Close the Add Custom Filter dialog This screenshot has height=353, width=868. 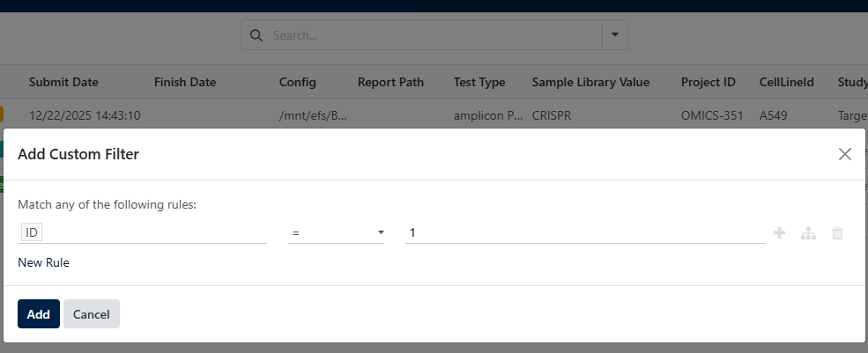click(844, 154)
